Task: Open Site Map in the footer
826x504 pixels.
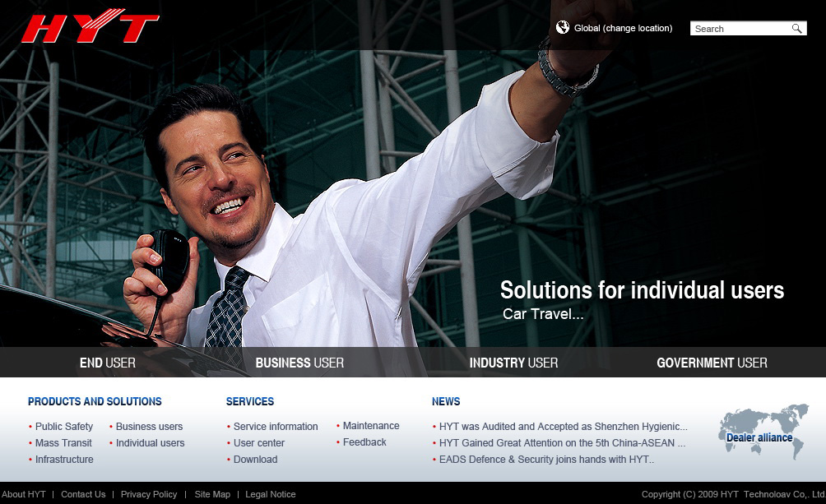Action: click(x=212, y=494)
